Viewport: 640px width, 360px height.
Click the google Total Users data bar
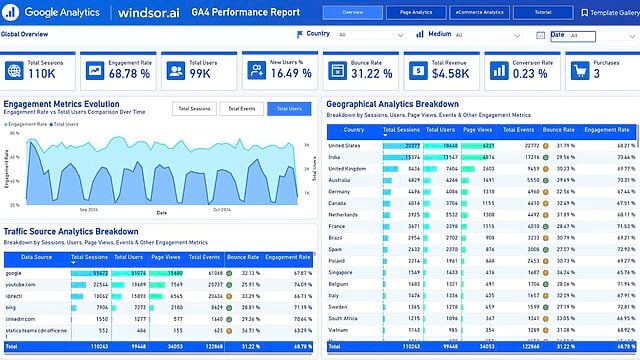coord(129,273)
